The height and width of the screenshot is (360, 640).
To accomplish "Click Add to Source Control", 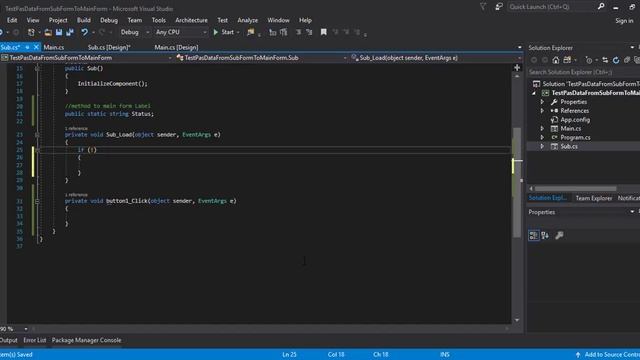I will 608,355.
